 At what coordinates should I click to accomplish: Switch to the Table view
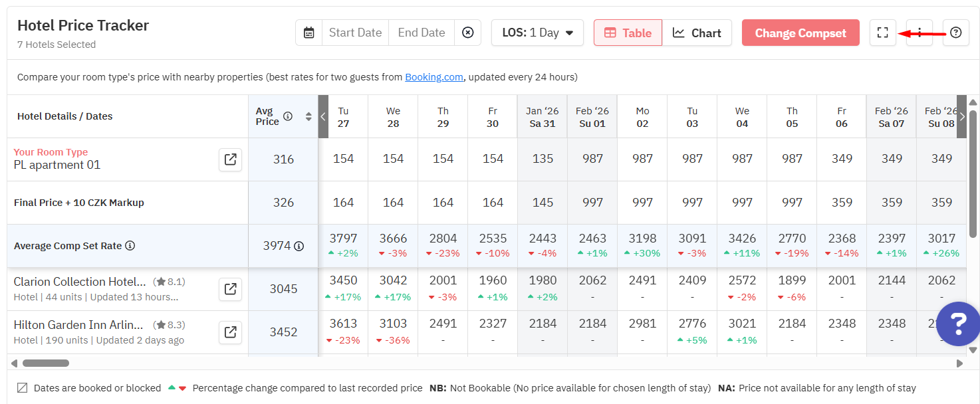(628, 33)
